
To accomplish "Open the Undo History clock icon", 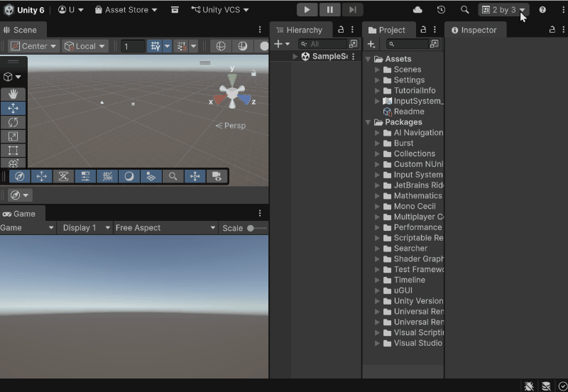I will [x=441, y=10].
